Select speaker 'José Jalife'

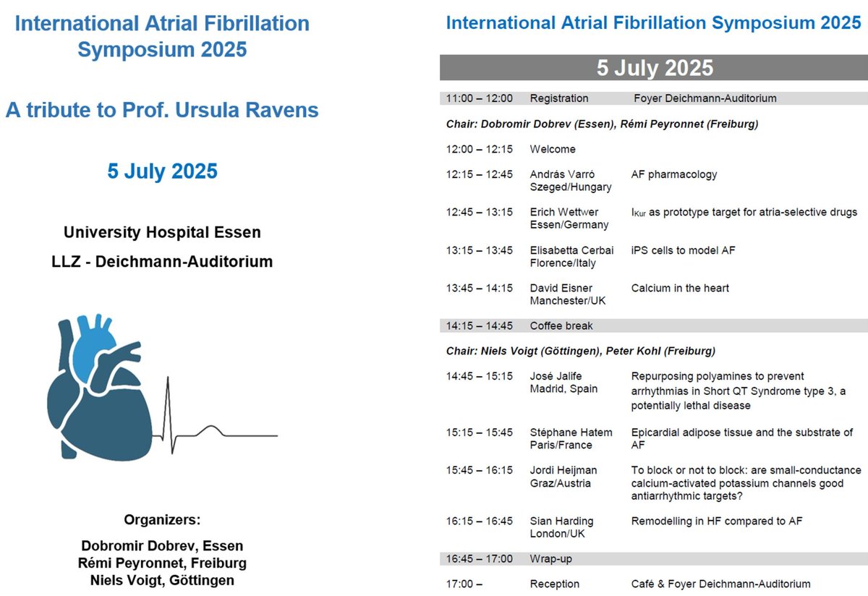556,376
